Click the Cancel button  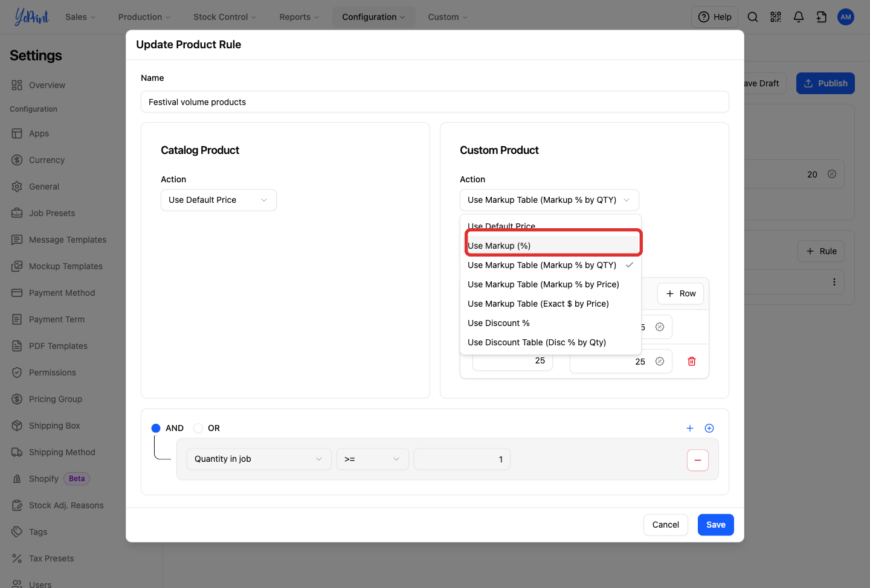(666, 525)
